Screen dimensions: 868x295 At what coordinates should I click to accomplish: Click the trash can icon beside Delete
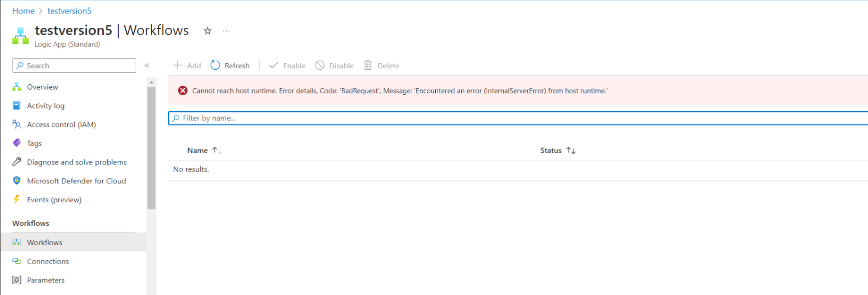pos(368,65)
